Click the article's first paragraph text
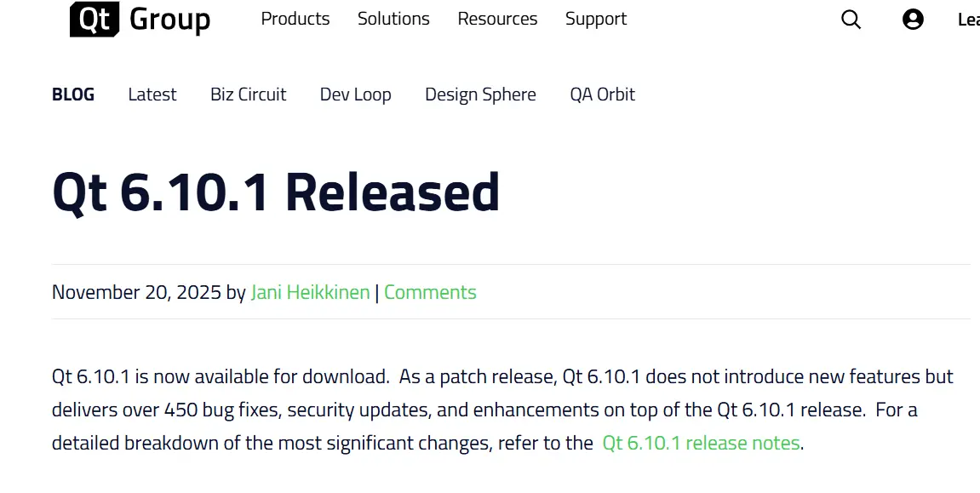Screen dimensions: 980x493 pos(426,410)
